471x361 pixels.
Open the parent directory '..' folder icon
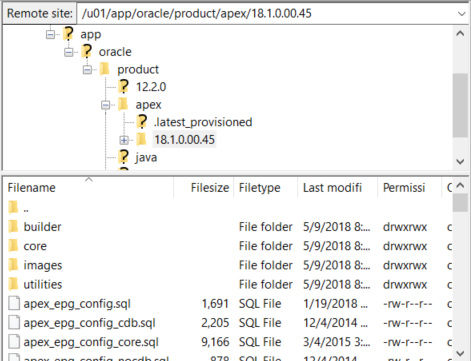coord(13,207)
